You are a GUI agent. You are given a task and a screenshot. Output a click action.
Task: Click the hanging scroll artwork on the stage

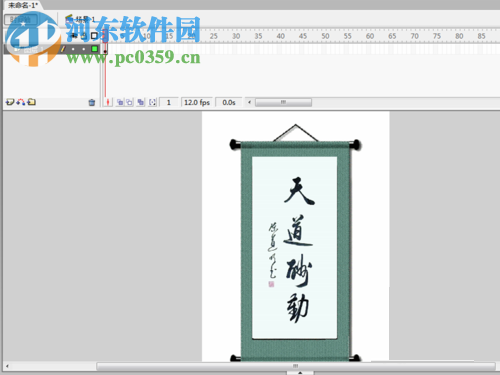(x=295, y=243)
